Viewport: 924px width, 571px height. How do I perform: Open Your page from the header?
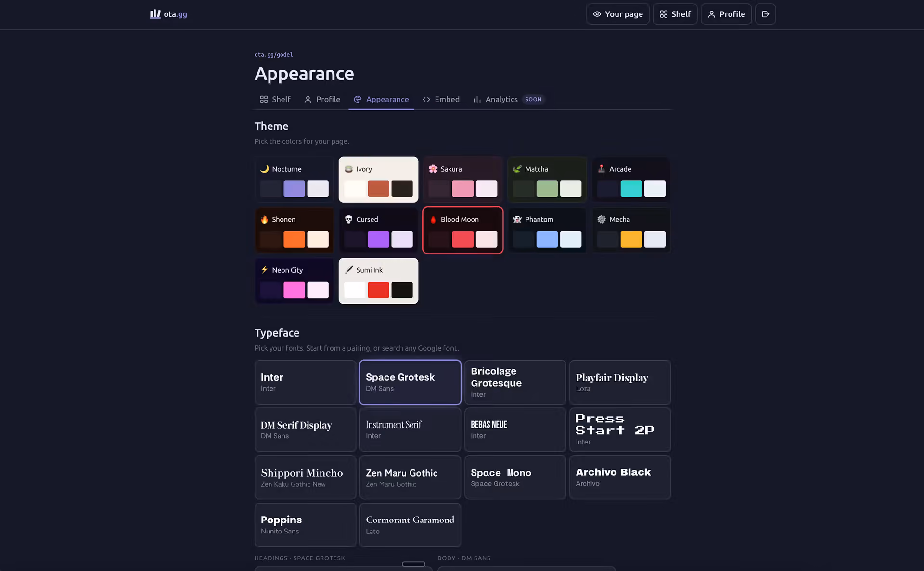point(618,14)
